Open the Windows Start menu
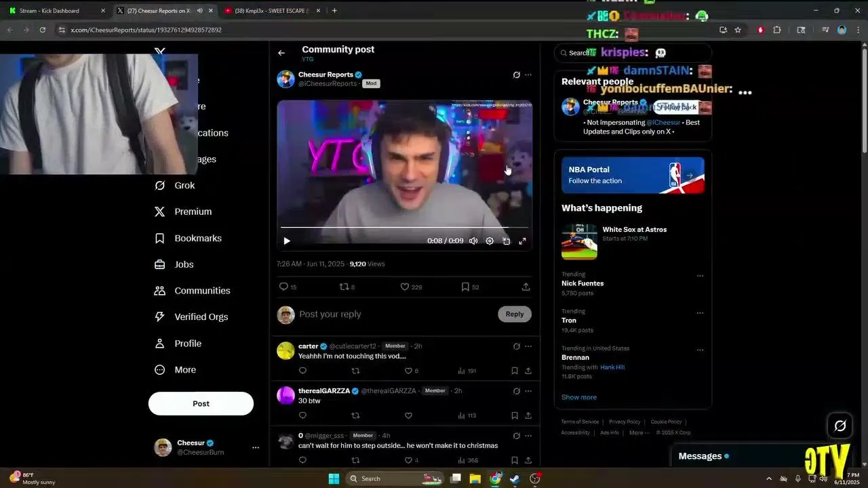Viewport: 868px width, 488px height. 334,479
